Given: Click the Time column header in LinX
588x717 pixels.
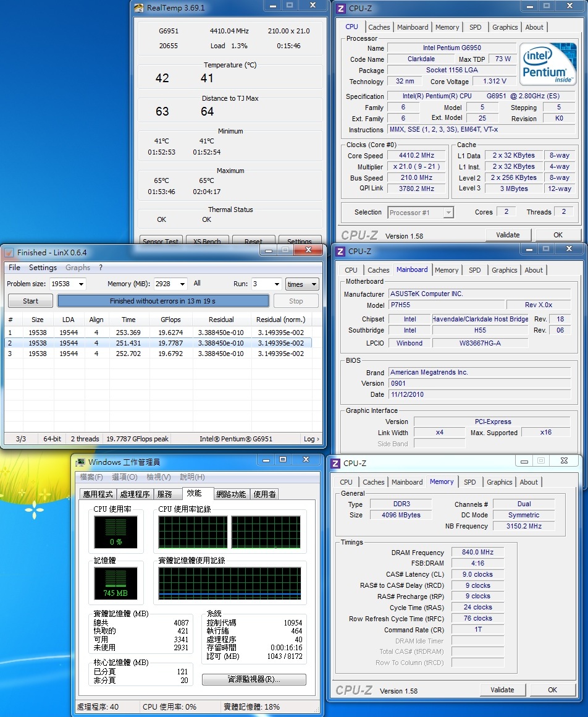Looking at the screenshot, I should click(x=129, y=320).
